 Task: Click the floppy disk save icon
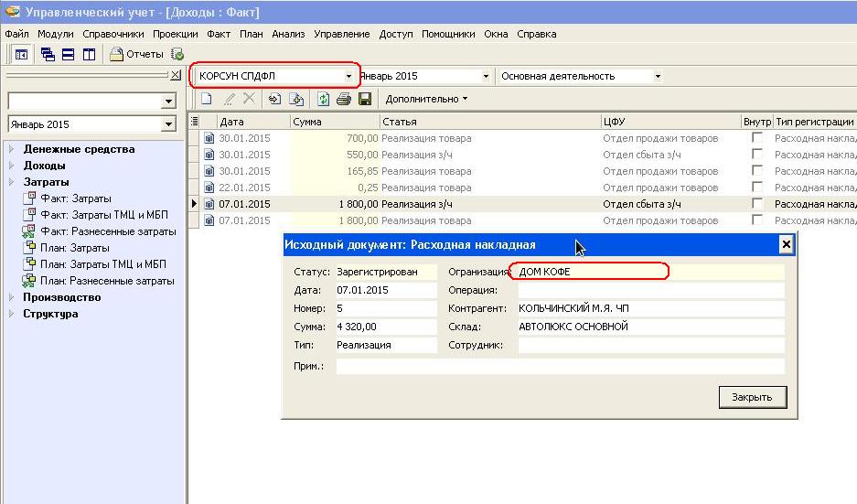[364, 99]
